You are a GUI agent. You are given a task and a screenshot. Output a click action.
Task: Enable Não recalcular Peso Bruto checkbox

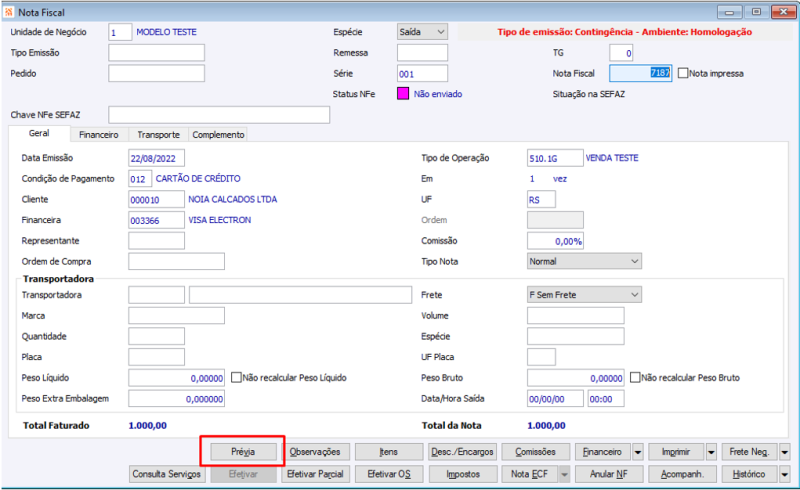pyautogui.click(x=635, y=377)
